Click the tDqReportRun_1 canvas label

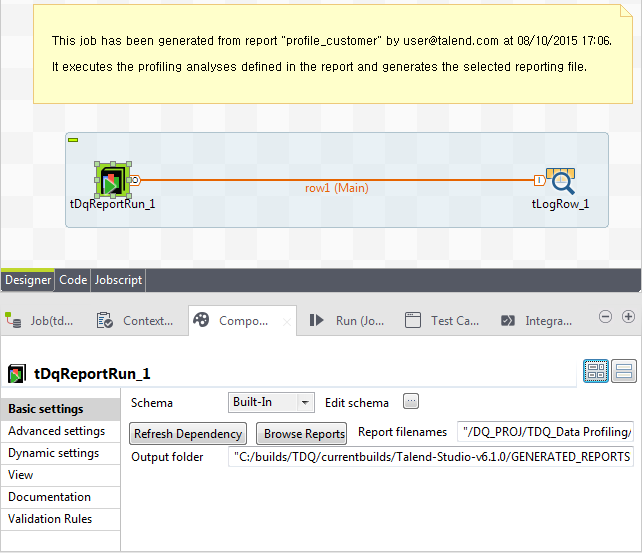[113, 204]
